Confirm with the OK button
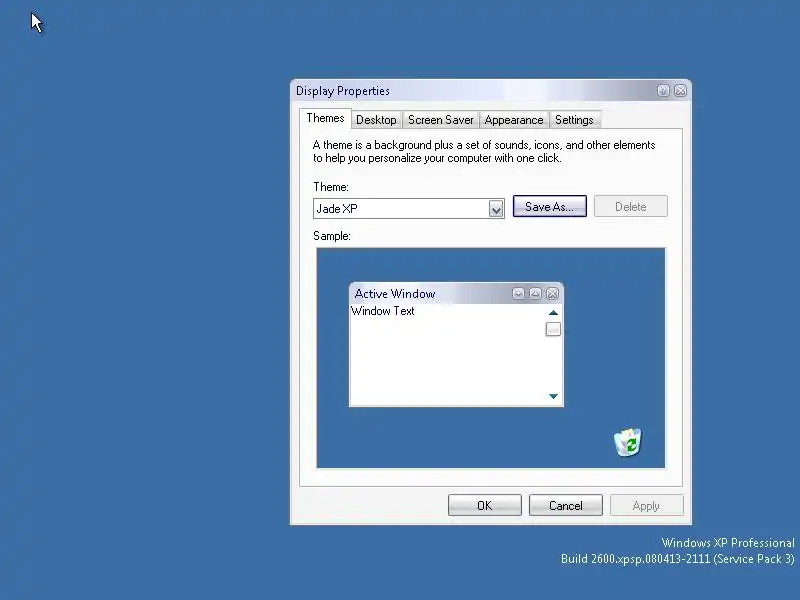800x600 pixels. click(x=485, y=505)
